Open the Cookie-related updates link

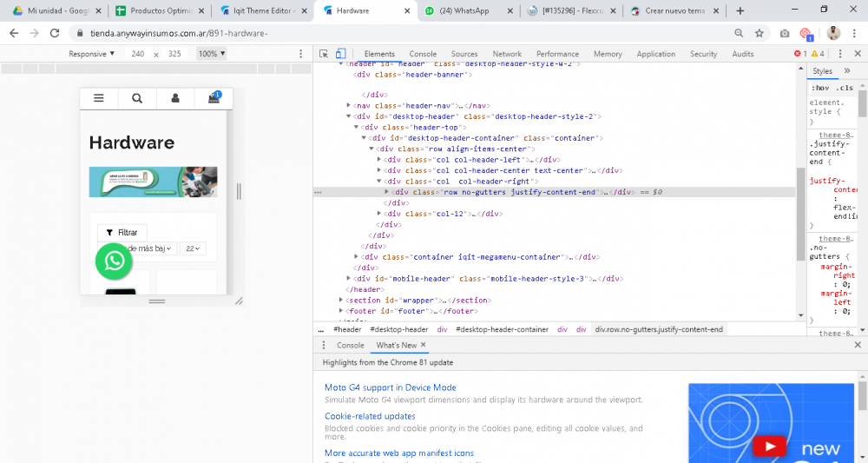click(370, 416)
